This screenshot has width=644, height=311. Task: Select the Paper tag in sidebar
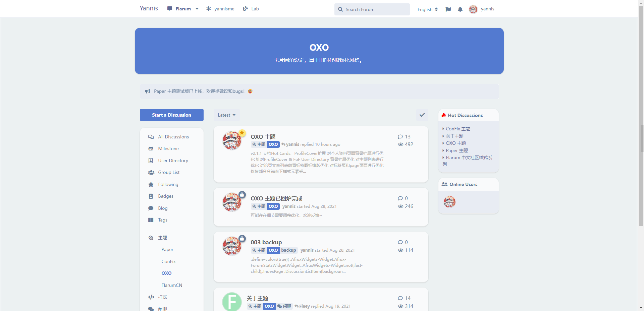pos(167,249)
